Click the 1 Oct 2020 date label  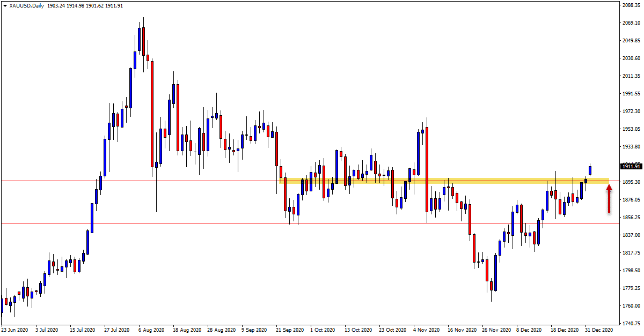pyautogui.click(x=324, y=330)
